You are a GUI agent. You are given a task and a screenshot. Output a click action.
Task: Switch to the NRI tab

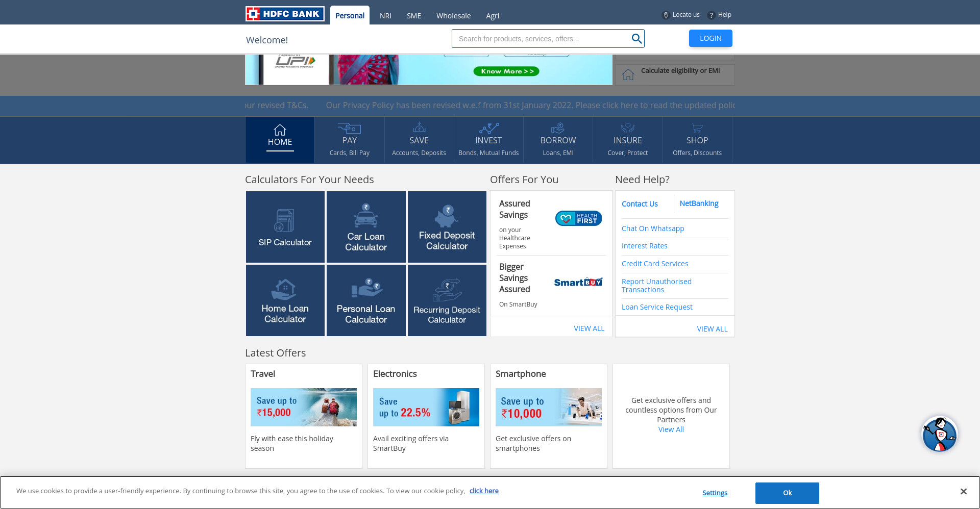tap(385, 16)
